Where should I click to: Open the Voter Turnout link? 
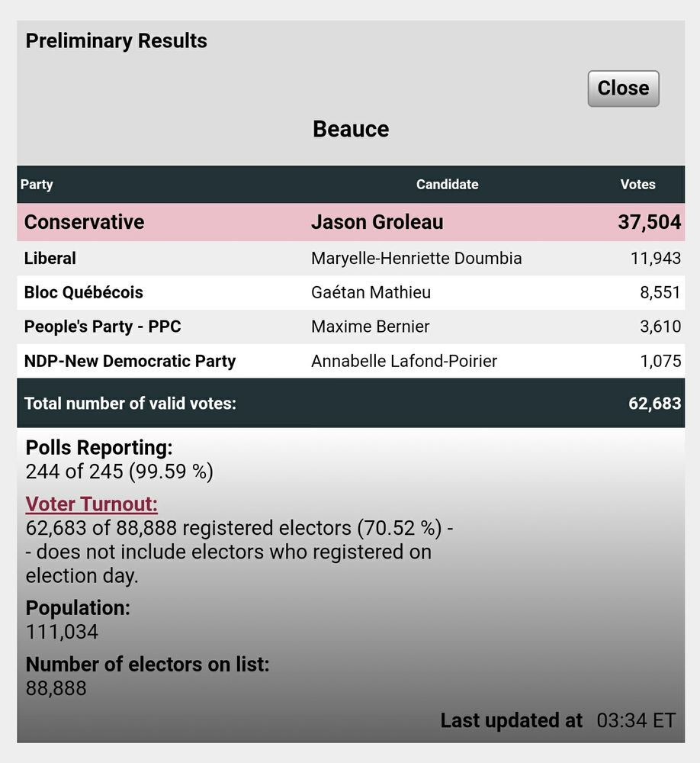pyautogui.click(x=92, y=504)
